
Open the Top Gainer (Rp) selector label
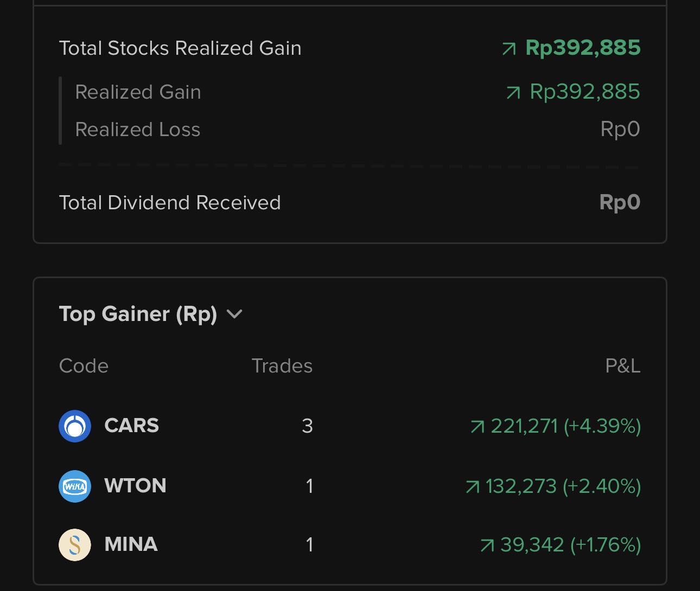[x=138, y=314]
